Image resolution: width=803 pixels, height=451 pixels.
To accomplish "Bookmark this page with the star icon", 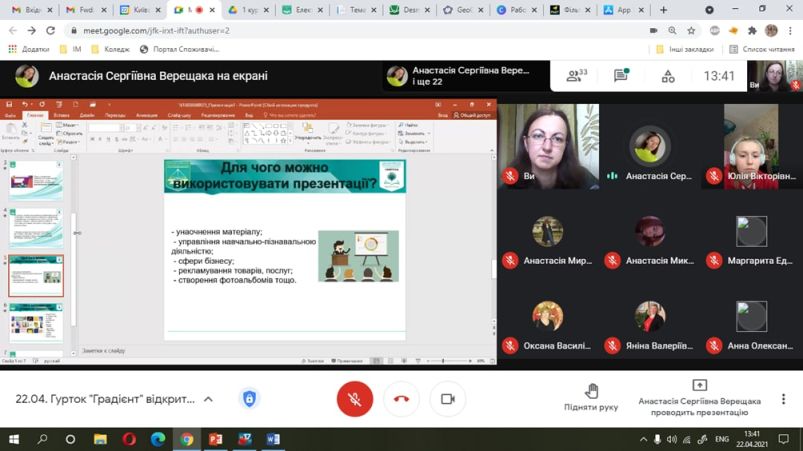I will coord(691,31).
